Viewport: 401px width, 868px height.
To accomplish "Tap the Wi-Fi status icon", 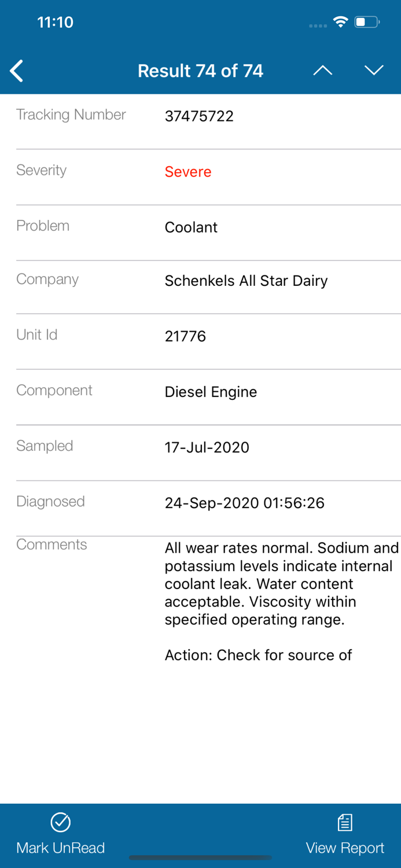I will click(340, 21).
